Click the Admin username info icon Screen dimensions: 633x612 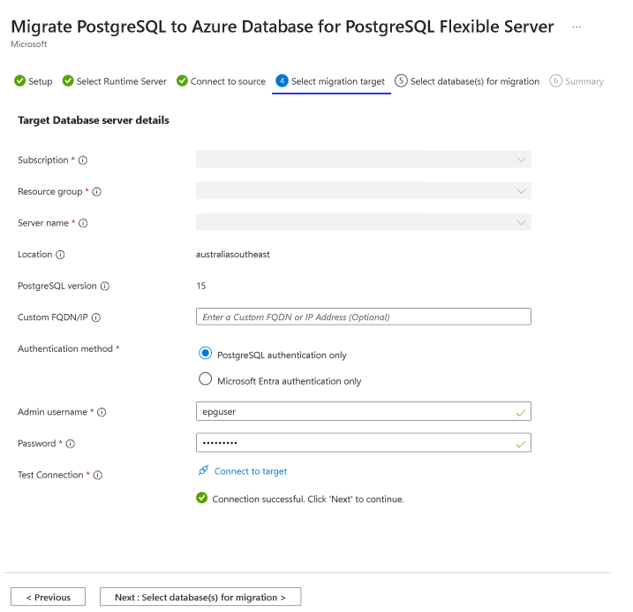[101, 412]
